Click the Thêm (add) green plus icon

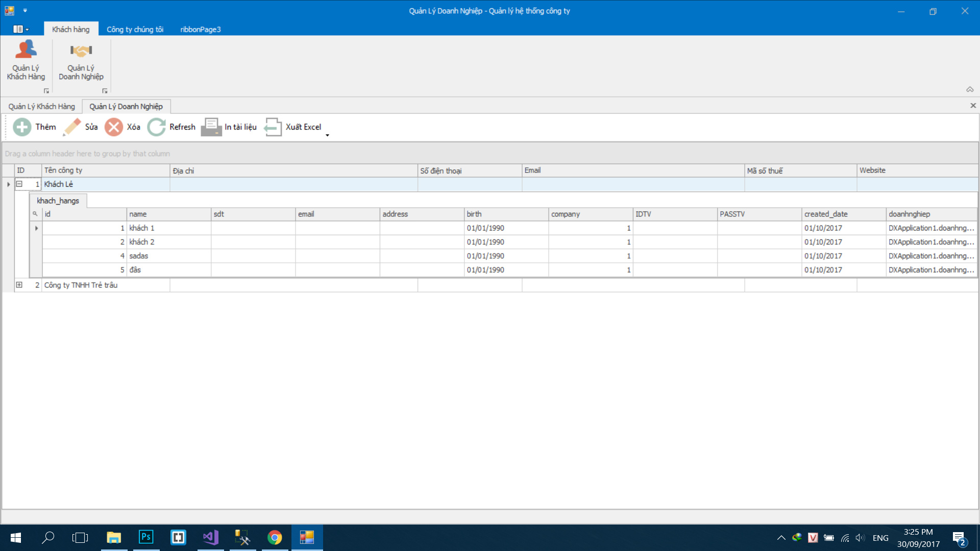[22, 127]
